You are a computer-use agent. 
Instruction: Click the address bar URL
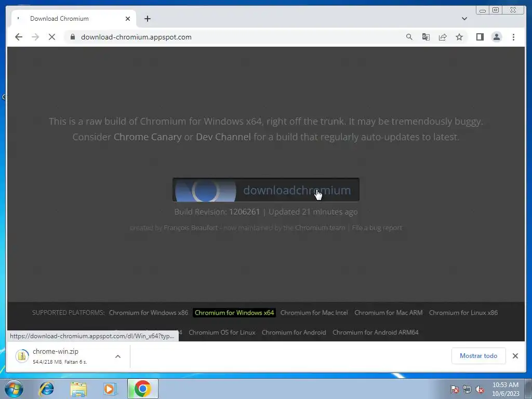[136, 37]
